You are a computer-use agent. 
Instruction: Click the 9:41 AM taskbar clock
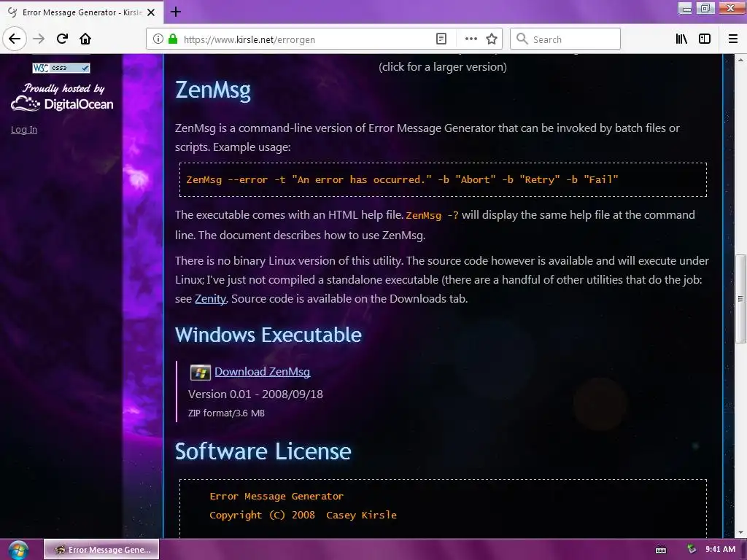click(x=720, y=550)
